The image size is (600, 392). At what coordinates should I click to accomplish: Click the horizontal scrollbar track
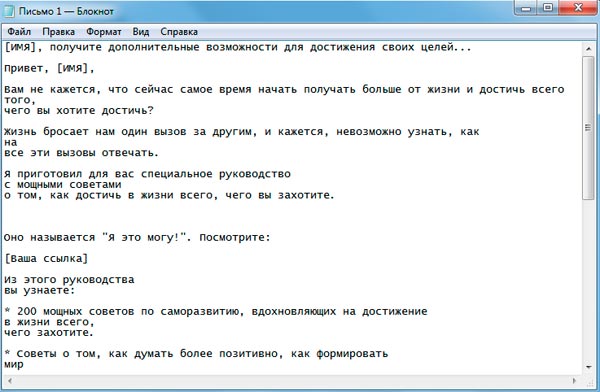tap(292, 381)
